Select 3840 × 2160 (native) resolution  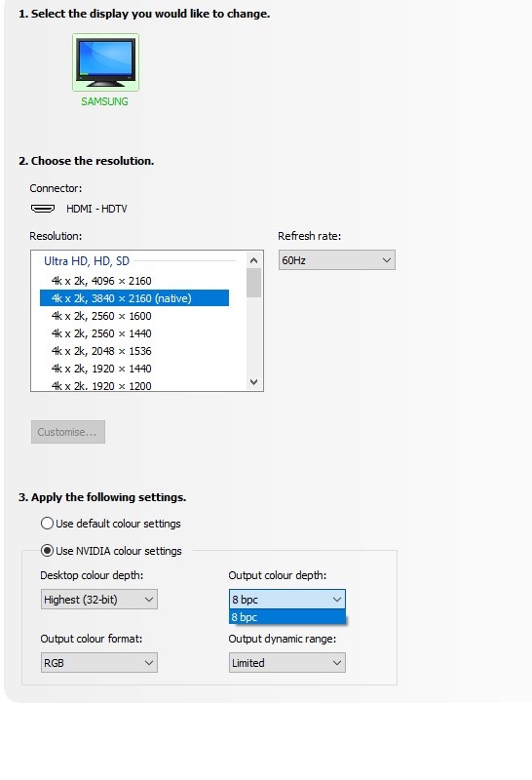(134, 298)
